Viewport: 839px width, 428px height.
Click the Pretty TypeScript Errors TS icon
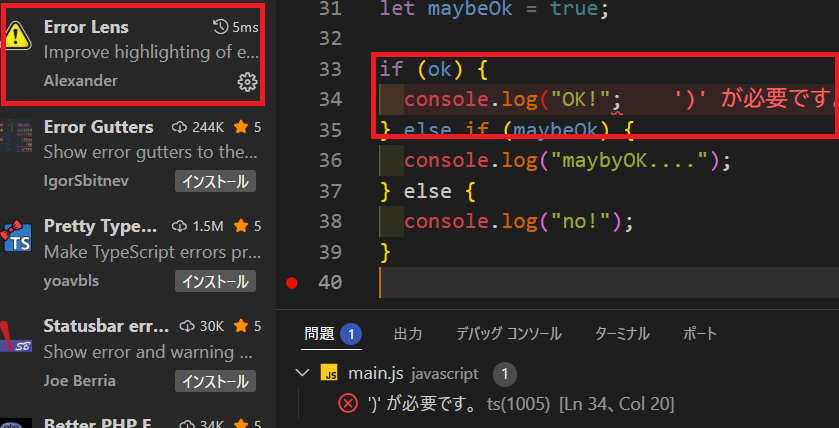16,235
